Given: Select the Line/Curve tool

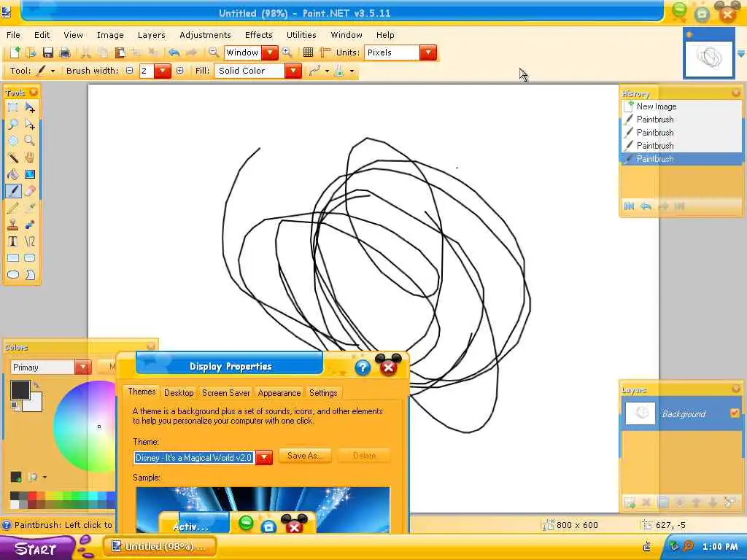Looking at the screenshot, I should [x=30, y=241].
